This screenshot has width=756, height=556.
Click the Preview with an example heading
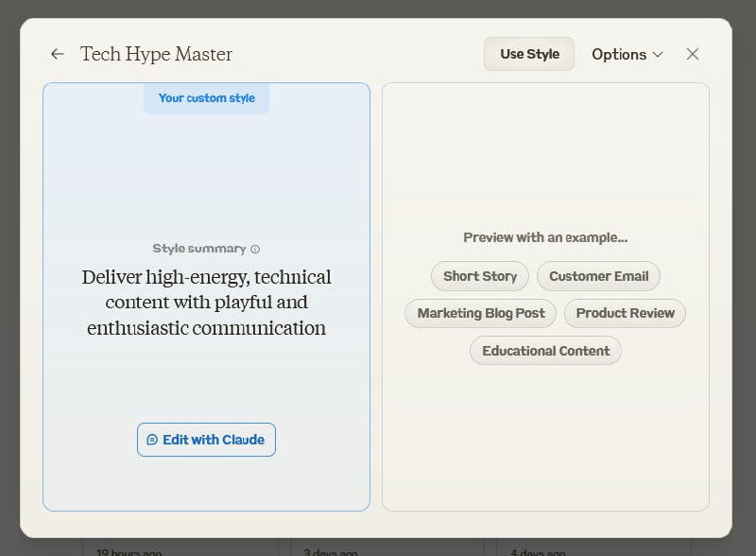pos(545,237)
